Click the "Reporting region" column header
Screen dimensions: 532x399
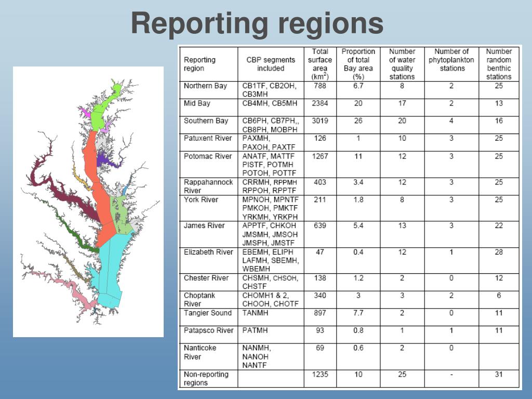point(200,64)
